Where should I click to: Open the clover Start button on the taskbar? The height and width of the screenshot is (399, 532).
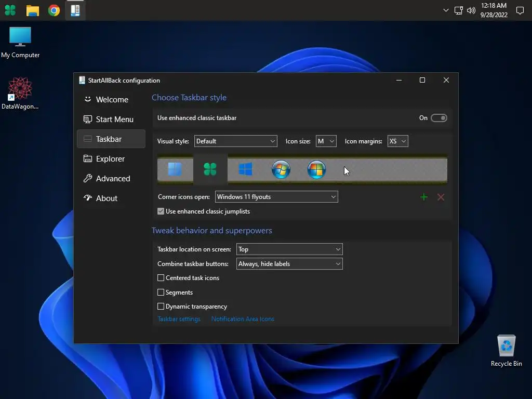point(10,10)
